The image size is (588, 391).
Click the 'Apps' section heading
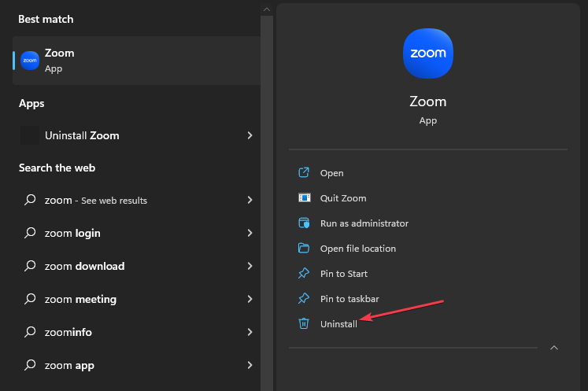pos(31,104)
